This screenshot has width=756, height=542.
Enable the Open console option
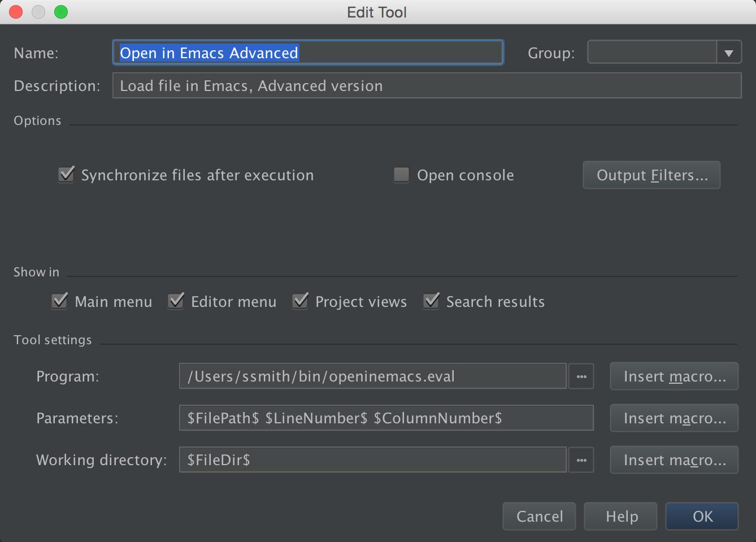point(401,175)
